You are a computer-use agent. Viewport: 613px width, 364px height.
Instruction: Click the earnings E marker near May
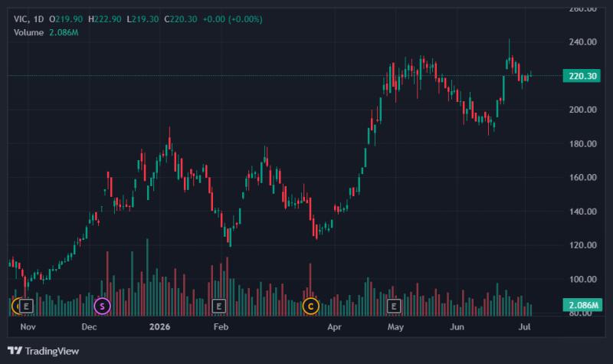[x=394, y=306]
